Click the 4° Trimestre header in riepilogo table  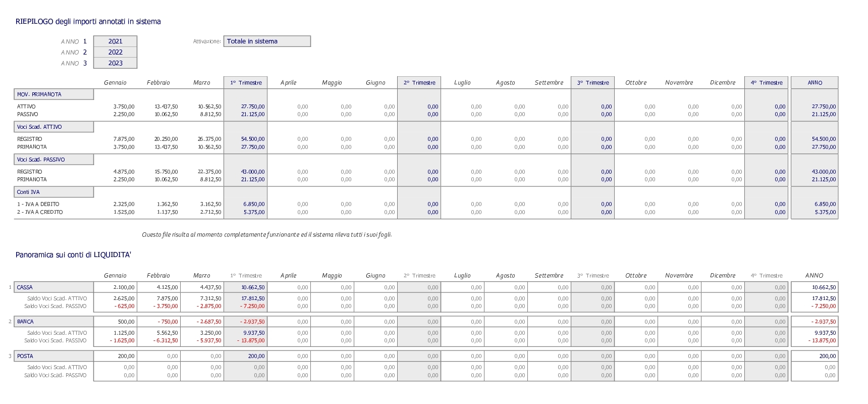pyautogui.click(x=767, y=83)
